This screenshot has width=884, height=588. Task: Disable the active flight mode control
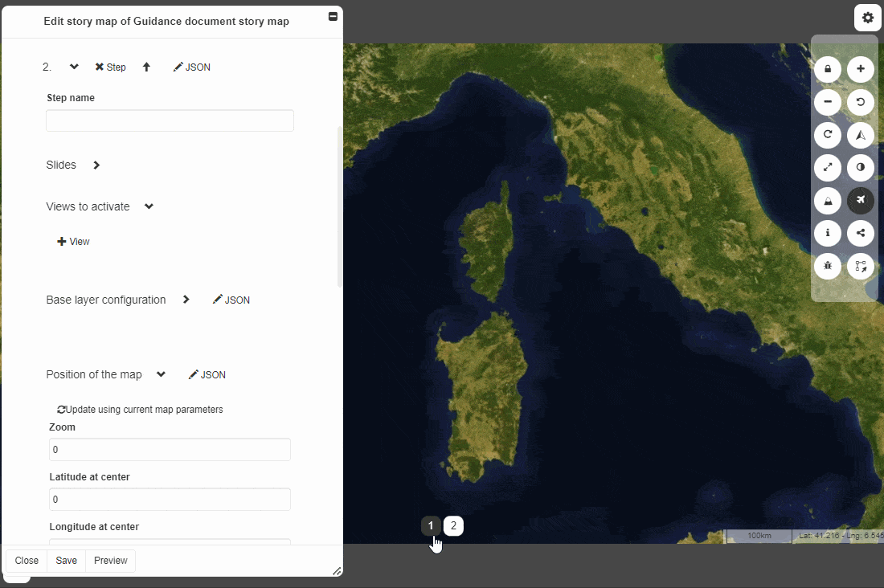[x=861, y=201]
